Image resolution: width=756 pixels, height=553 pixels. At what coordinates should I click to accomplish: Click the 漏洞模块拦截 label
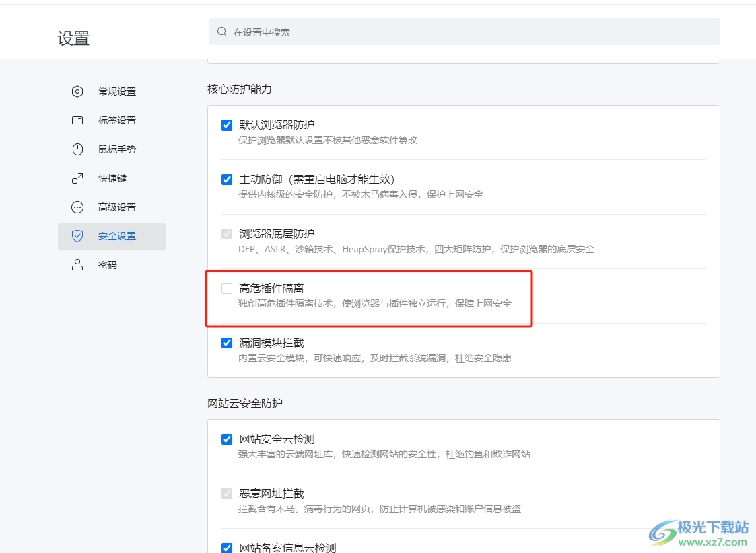271,342
